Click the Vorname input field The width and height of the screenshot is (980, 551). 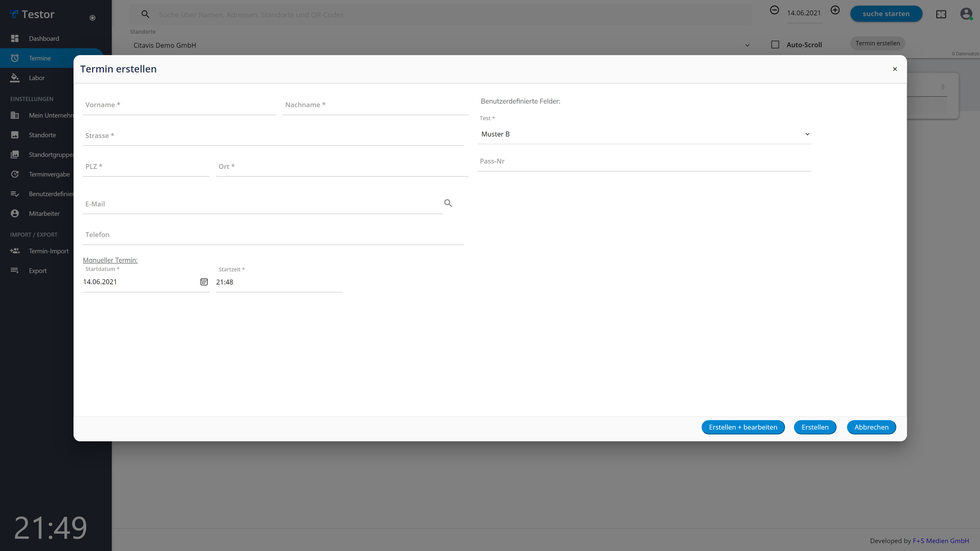[179, 105]
